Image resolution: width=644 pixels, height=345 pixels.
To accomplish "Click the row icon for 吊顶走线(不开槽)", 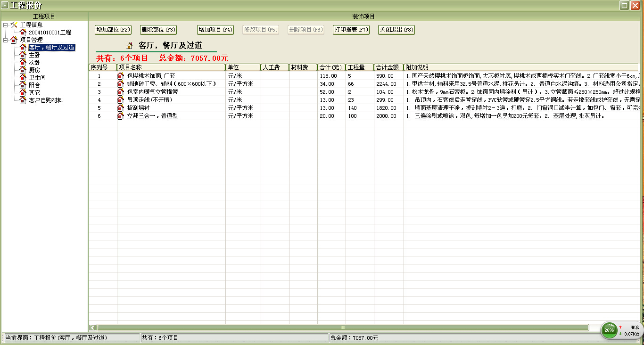I will point(121,100).
